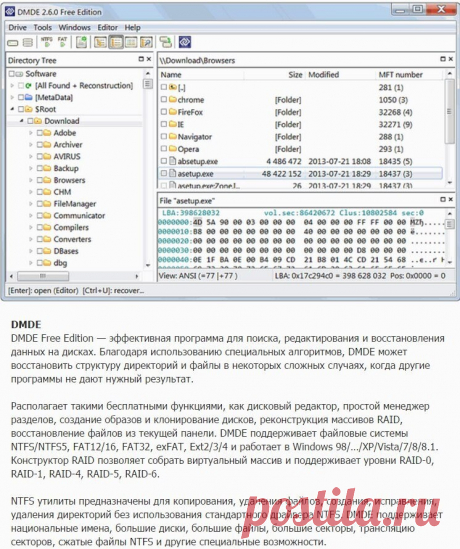Maximize the File "asetup.exe" hex panel
460x549 pixels.
pyautogui.click(x=443, y=199)
